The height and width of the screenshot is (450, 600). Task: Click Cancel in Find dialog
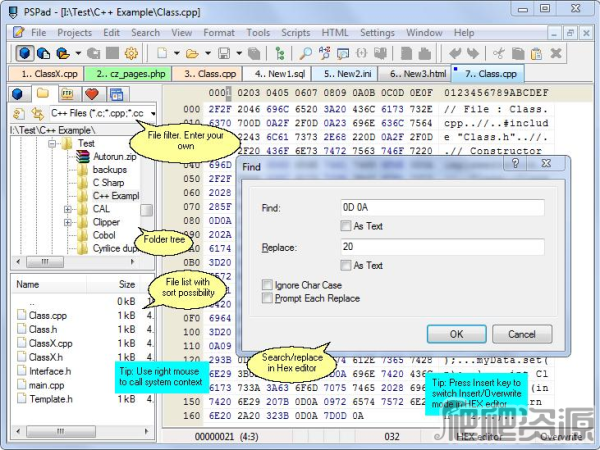click(x=522, y=334)
